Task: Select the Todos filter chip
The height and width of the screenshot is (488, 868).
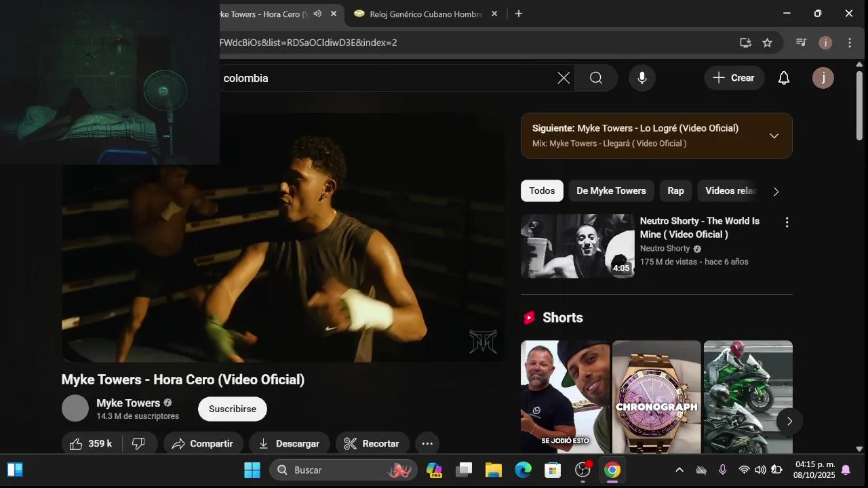Action: 542,190
